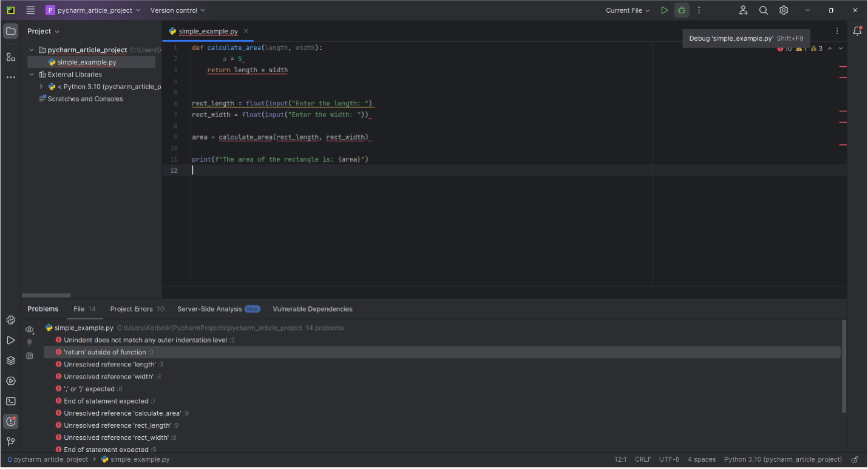This screenshot has width=868, height=469.
Task: Click pycharm_article_project breadcrumb in status bar
Action: click(x=47, y=460)
